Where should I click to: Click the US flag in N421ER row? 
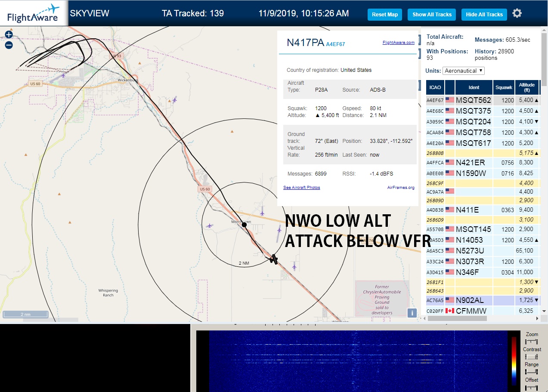pos(450,163)
